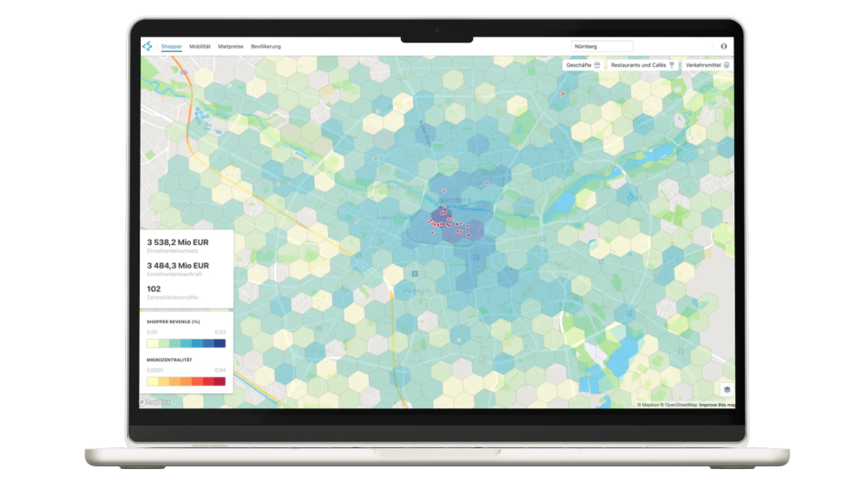Screen dimensions: 868x489
Task: Click the dark red Mikrozentralität swatch
Action: [220, 381]
